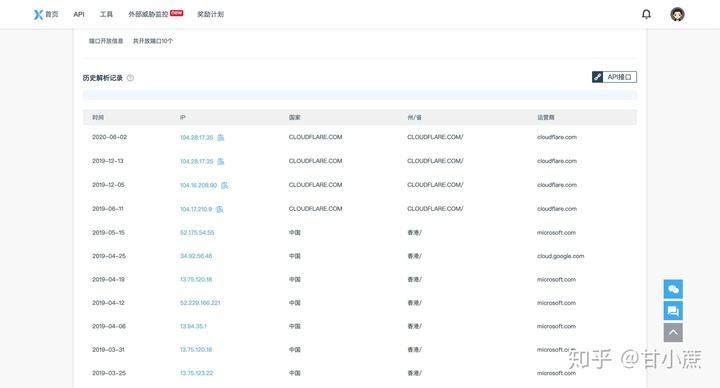The height and width of the screenshot is (388, 720).
Task: Open IP link 13.94.35.1
Action: click(x=193, y=326)
